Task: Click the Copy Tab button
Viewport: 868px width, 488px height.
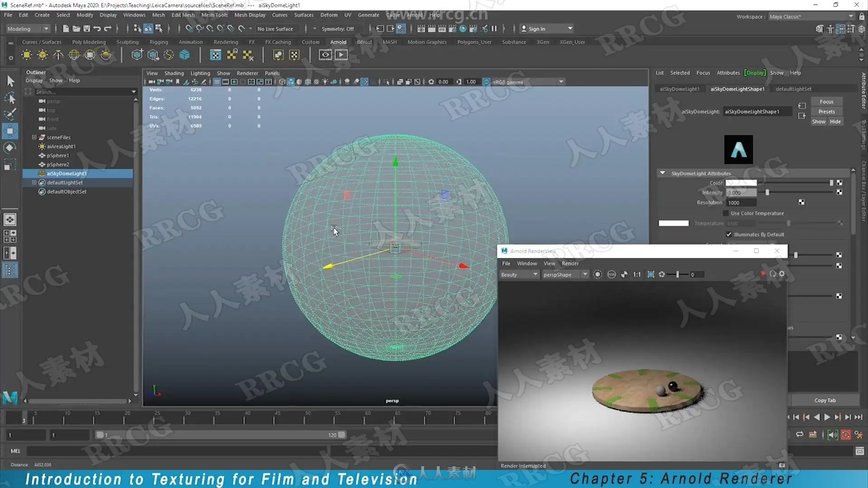Action: pos(825,400)
